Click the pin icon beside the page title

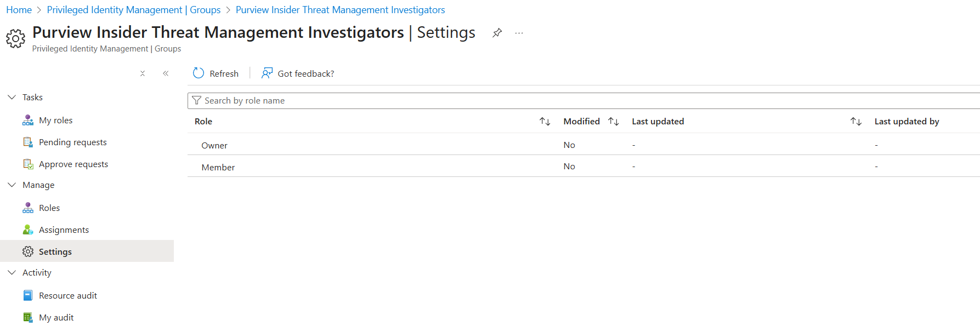click(497, 33)
